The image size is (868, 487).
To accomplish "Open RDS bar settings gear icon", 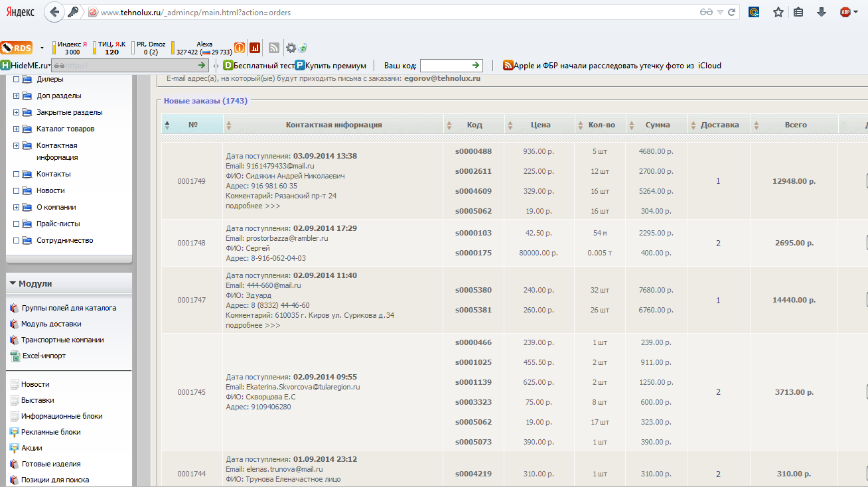I will coord(291,48).
